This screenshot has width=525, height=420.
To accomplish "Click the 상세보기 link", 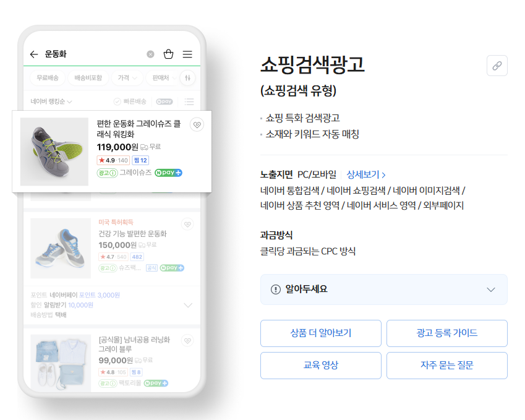I will click(366, 174).
